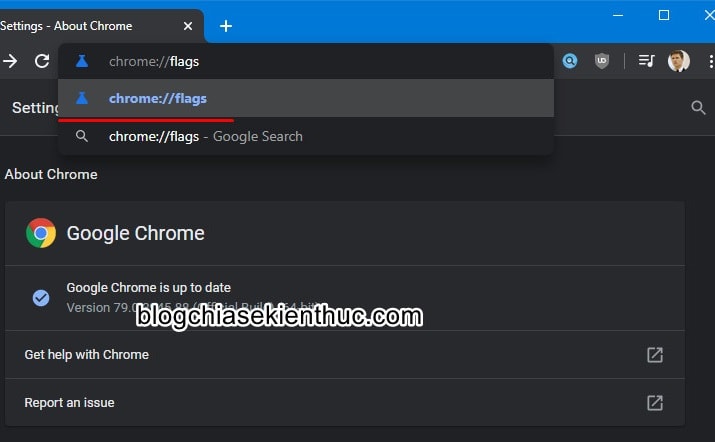Open the blue search extension icon
Screen dimensions: 715x442
570,61
